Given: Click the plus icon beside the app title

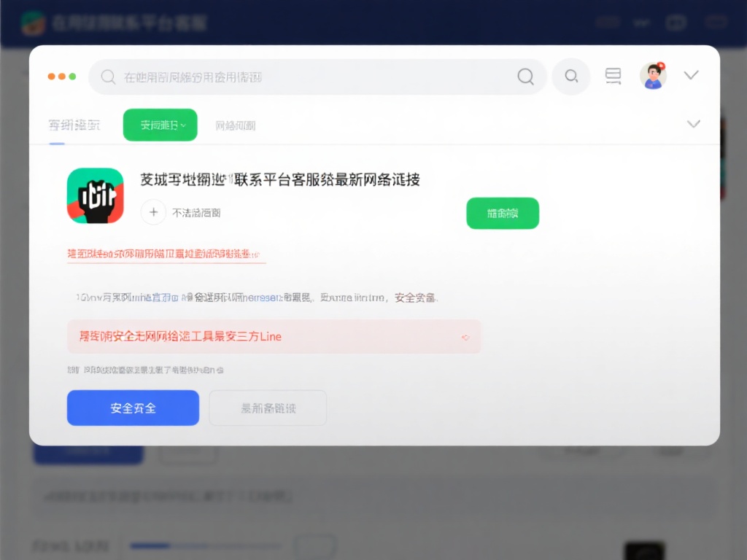Looking at the screenshot, I should [153, 212].
